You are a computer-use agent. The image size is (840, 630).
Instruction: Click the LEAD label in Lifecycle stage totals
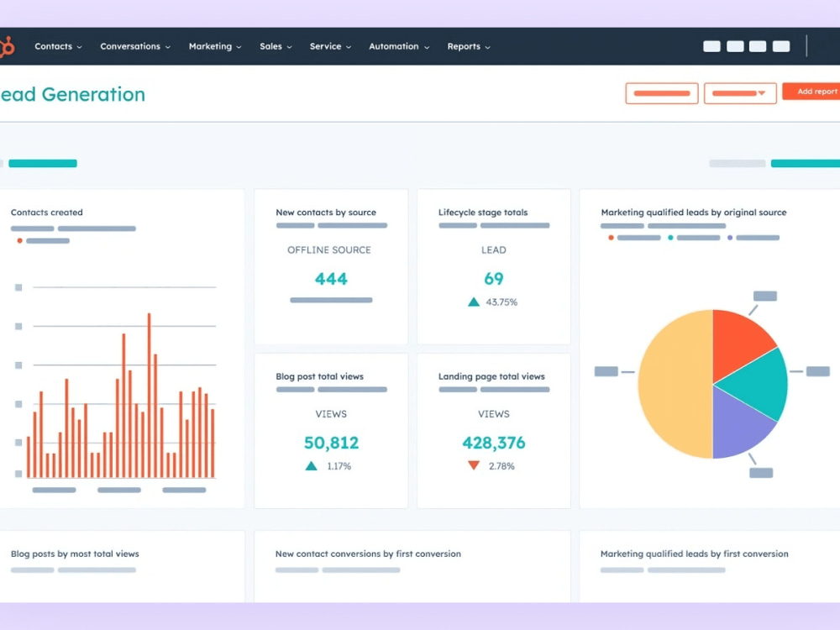click(493, 249)
